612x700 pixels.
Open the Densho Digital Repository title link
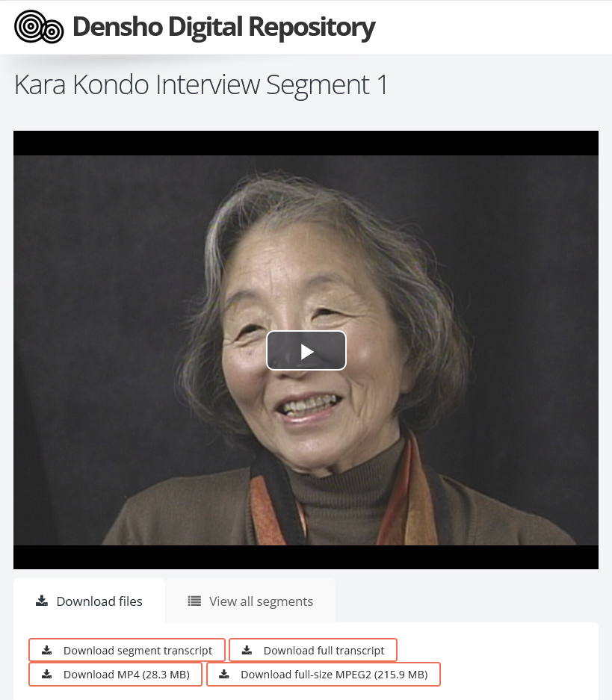click(x=223, y=27)
